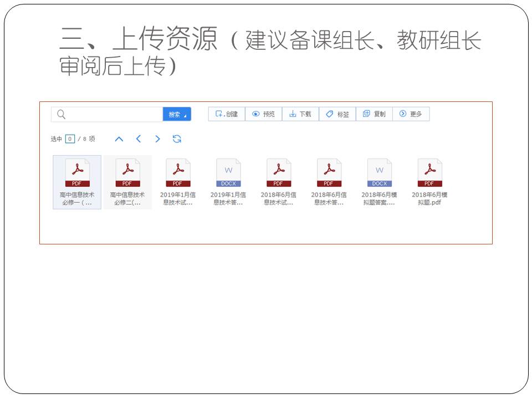Click the 创建 (create) toolbar button

(227, 114)
